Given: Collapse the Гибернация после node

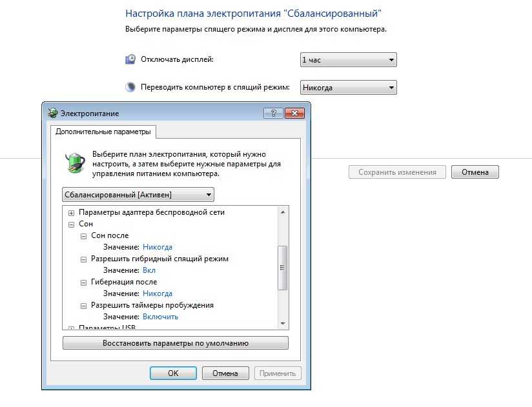Looking at the screenshot, I should 83,283.
